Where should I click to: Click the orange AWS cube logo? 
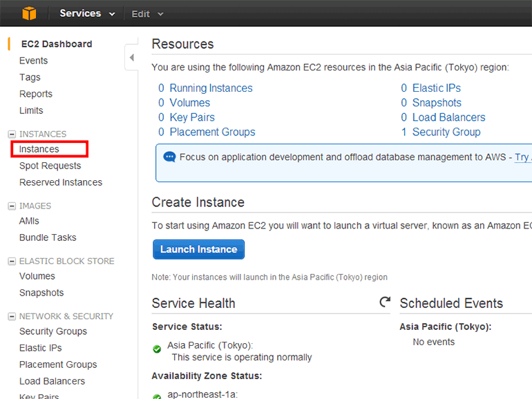(x=28, y=13)
